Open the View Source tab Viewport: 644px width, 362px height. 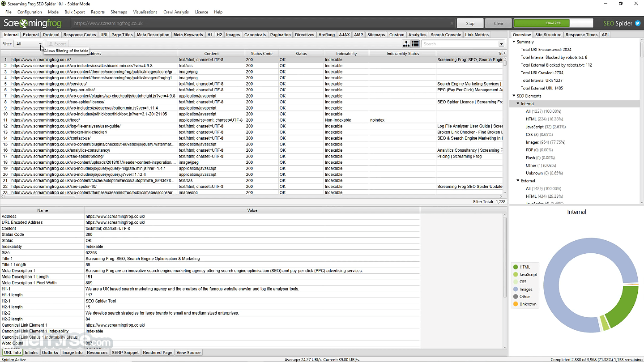pyautogui.click(x=188, y=353)
